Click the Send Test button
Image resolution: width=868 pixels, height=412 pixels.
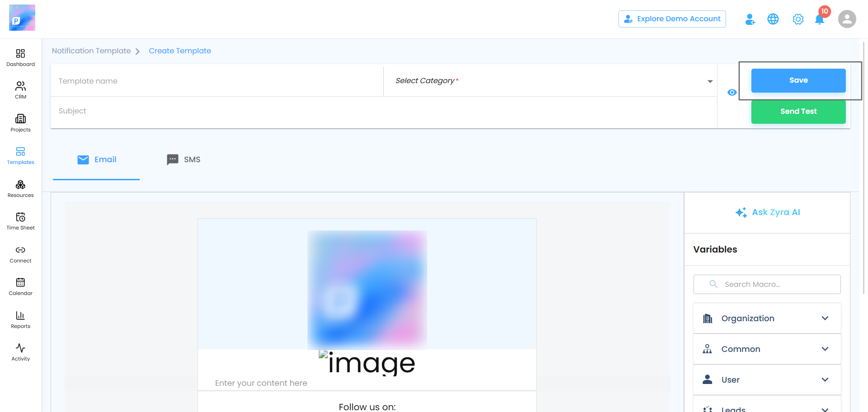coord(798,112)
